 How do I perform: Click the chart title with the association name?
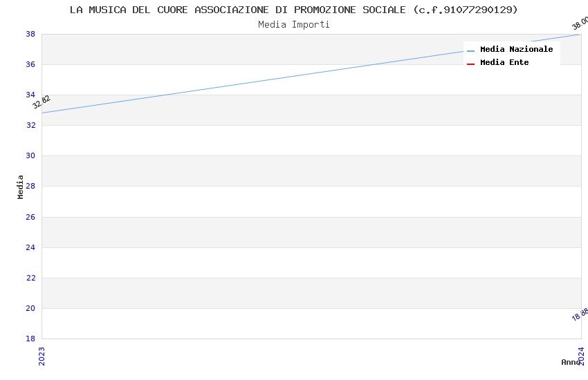[x=294, y=10]
